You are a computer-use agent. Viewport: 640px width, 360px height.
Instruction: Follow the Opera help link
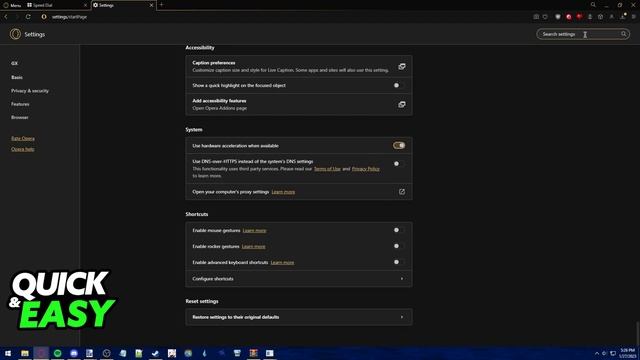point(23,149)
